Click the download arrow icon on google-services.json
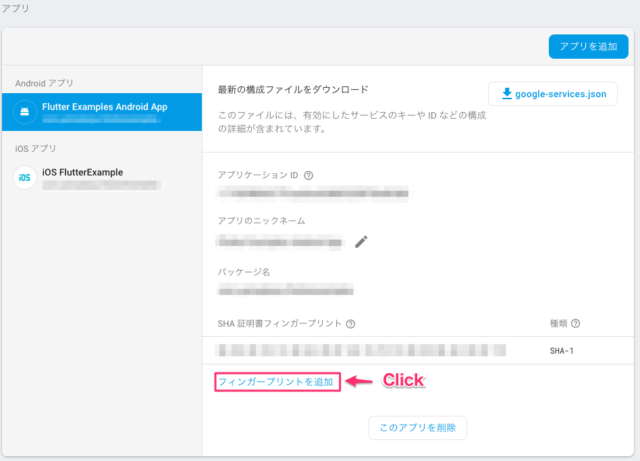The height and width of the screenshot is (461, 640). (x=507, y=94)
